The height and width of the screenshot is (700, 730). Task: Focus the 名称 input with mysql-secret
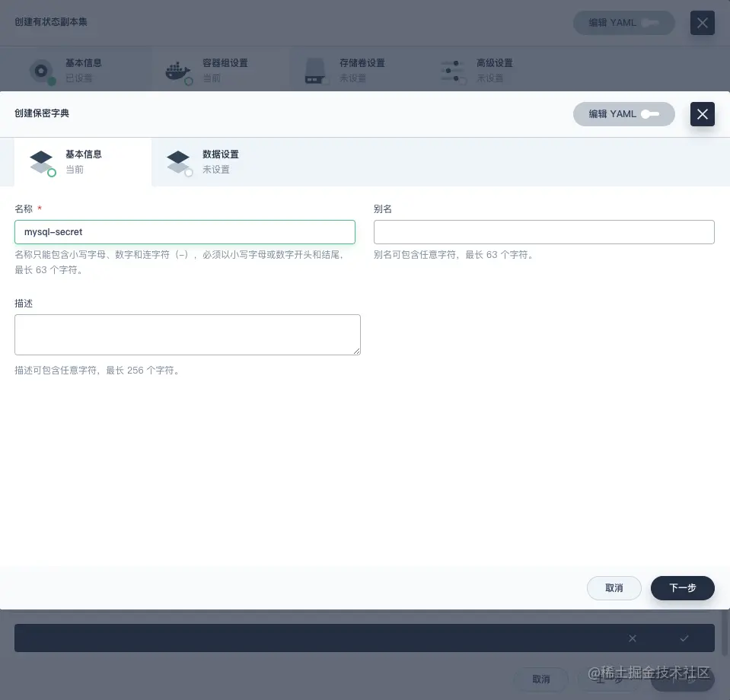click(x=185, y=232)
